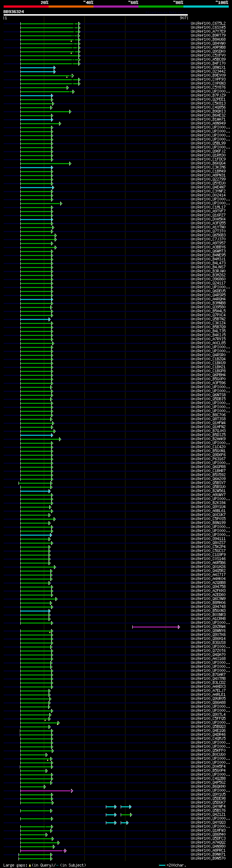The image size is (232, 868).
Task: Open hit UniRef100_Q4XTM8
Action: pyautogui.click(x=208, y=678)
